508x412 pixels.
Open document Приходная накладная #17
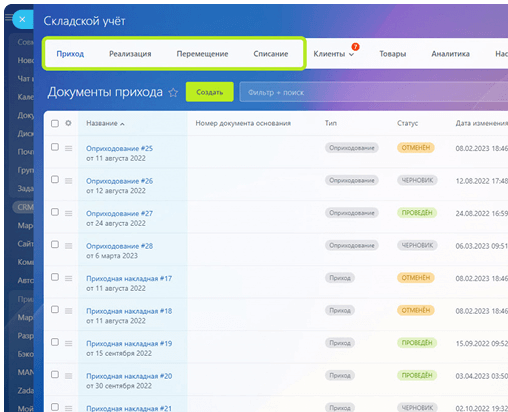coord(129,278)
